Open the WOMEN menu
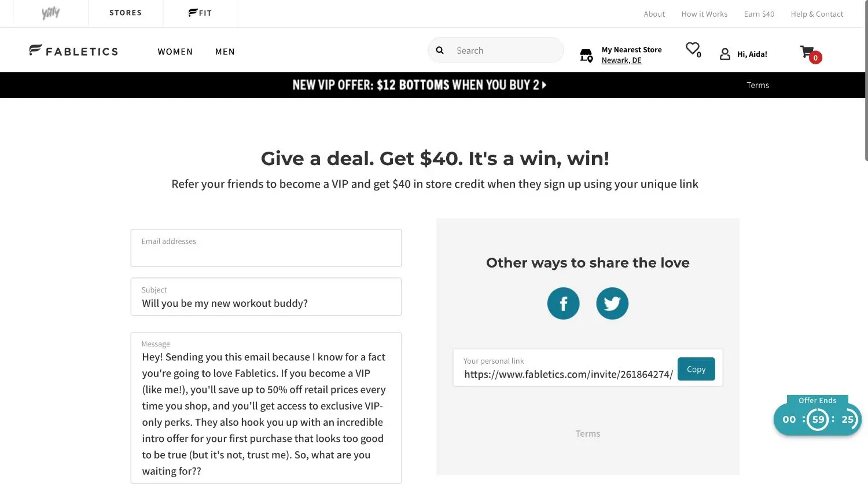Viewport: 868px width, 490px height. pos(175,52)
